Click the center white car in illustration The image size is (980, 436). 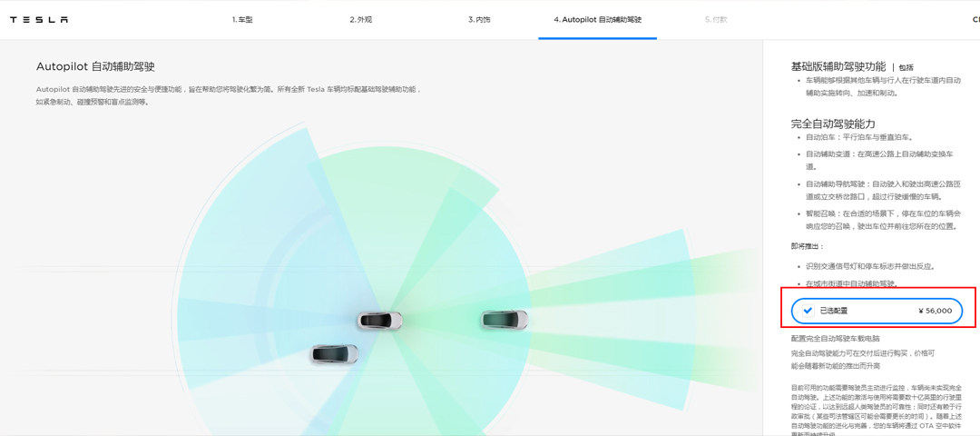tap(379, 320)
